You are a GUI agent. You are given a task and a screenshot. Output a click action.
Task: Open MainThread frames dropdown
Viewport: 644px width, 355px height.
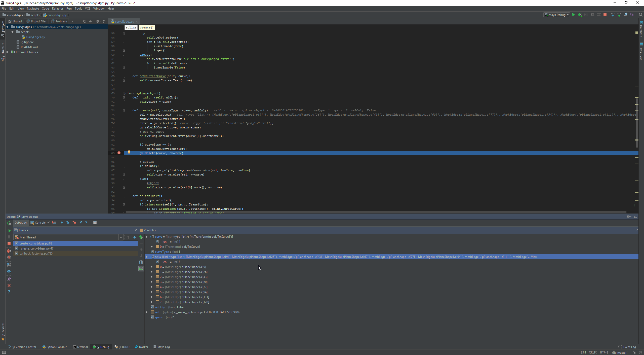[121, 237]
